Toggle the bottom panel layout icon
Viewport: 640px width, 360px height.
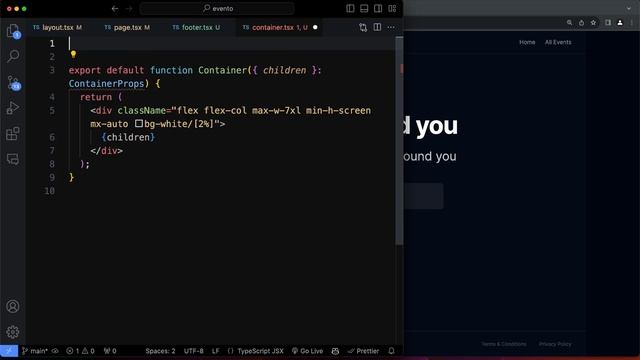pyautogui.click(x=364, y=8)
